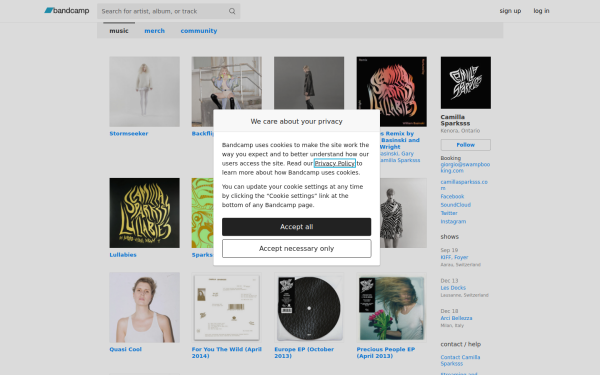Click the booking email link
Screen dimensions: 600x375
click(465, 168)
